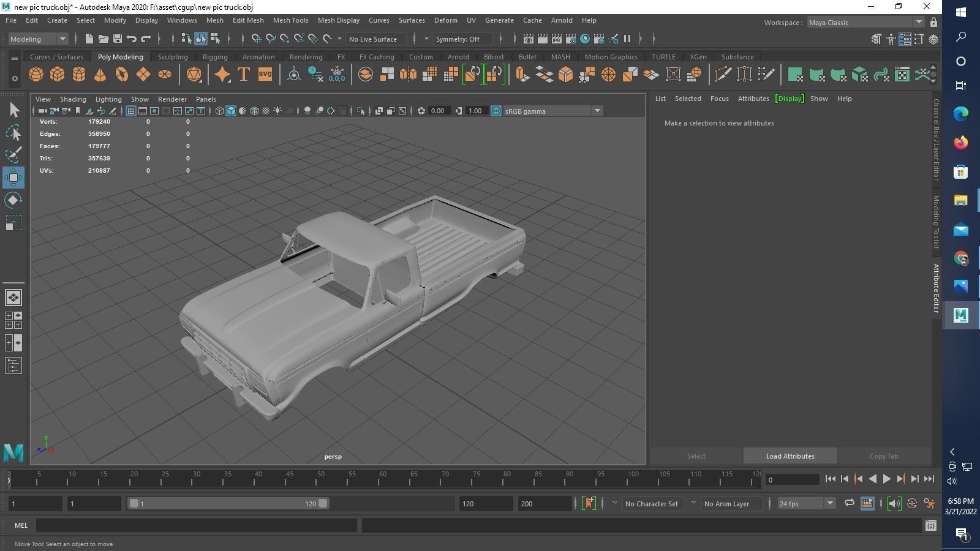
Task: Select the Paint Selection tool
Action: tap(13, 155)
